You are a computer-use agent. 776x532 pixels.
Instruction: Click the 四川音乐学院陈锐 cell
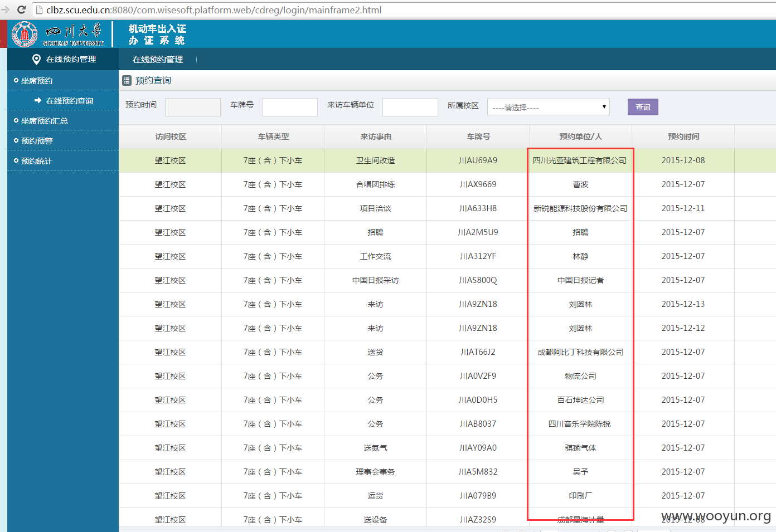pyautogui.click(x=581, y=424)
